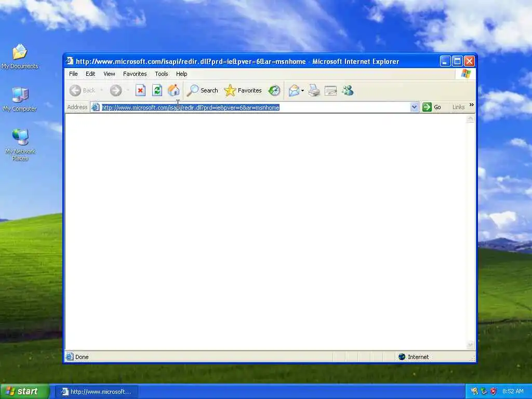Image resolution: width=532 pixels, height=399 pixels.
Task: Select the My Computer desktop icon
Action: [20, 99]
